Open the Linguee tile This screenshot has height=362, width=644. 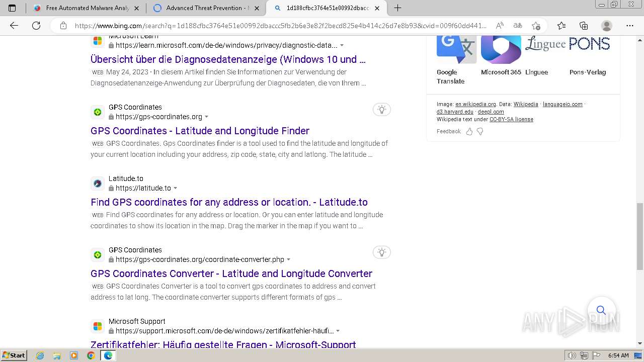545,56
